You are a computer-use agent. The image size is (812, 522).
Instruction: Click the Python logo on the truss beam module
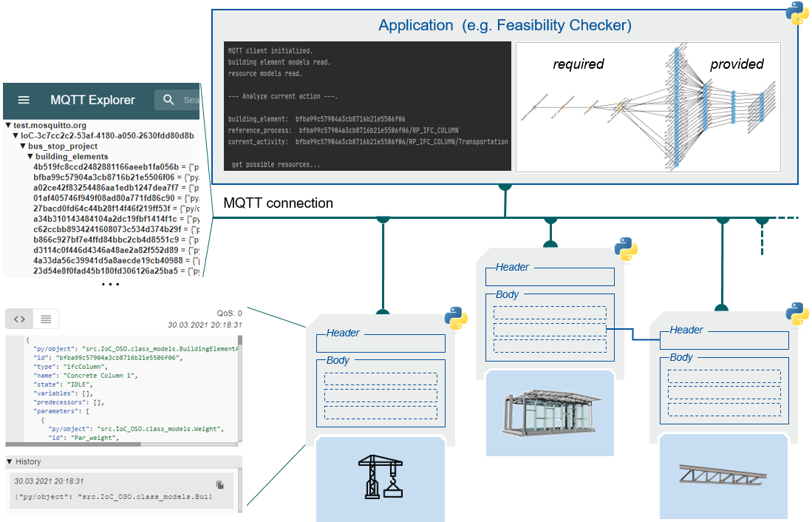point(797,314)
